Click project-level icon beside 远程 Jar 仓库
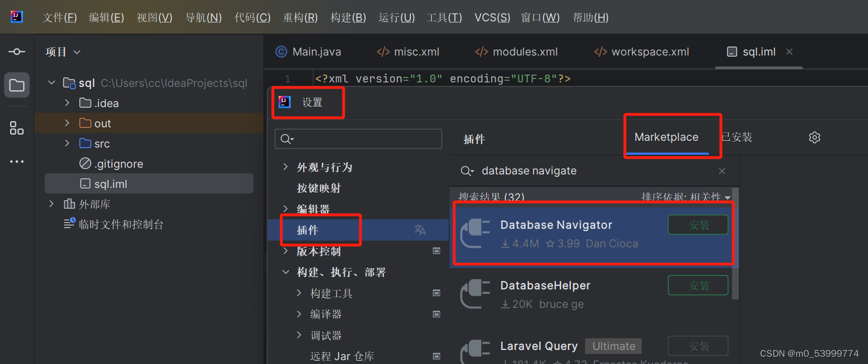The height and width of the screenshot is (364, 868). pos(436,356)
